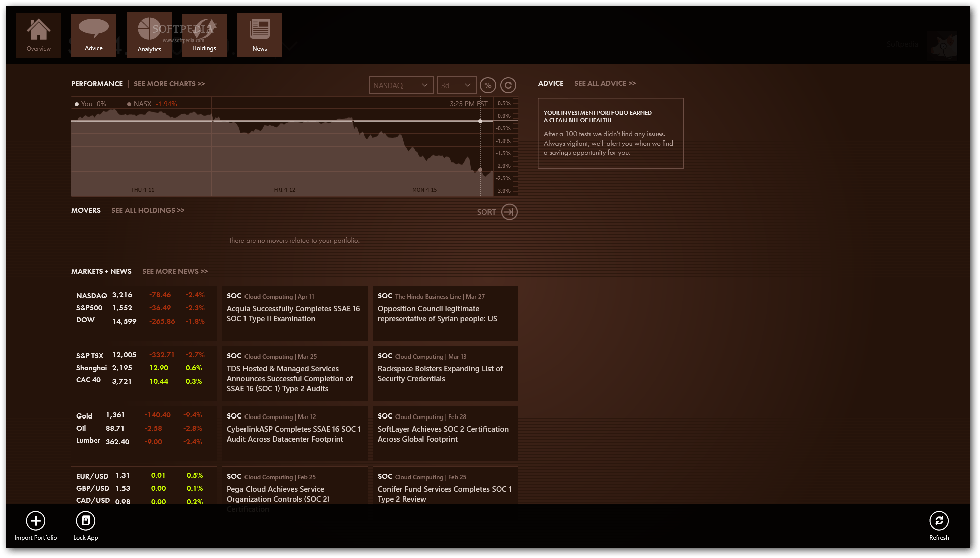Click the Refresh icon in app bar
Screen dimensions: 980x558
click(x=939, y=521)
